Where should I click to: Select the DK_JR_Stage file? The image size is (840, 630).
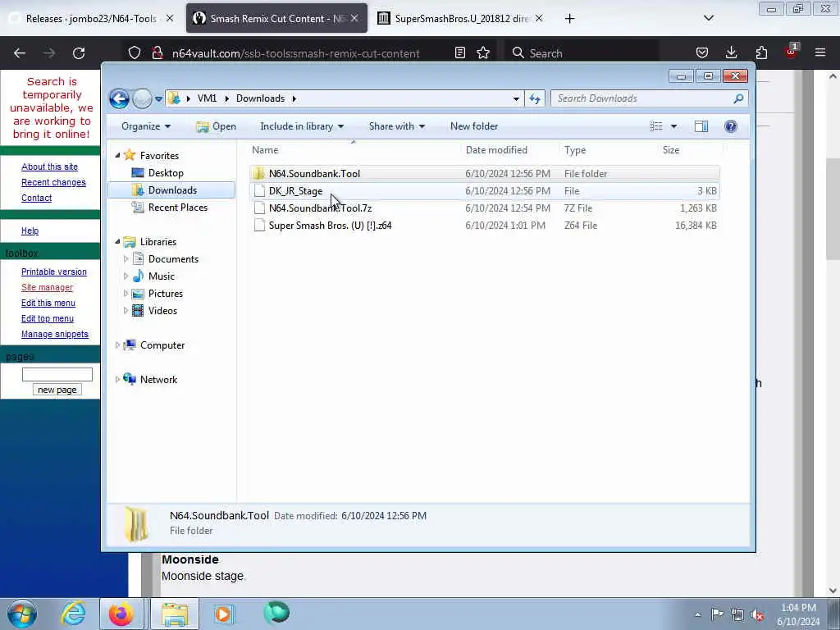pos(484,190)
